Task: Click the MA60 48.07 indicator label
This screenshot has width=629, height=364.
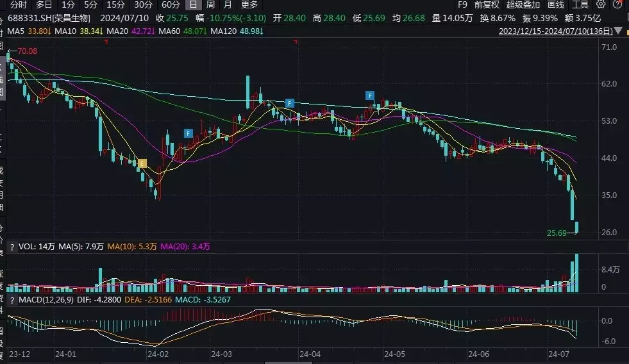Action: [183, 31]
